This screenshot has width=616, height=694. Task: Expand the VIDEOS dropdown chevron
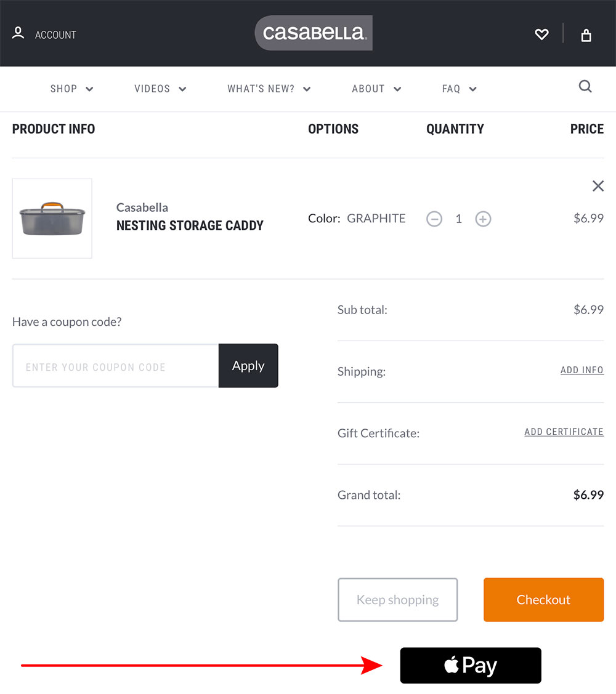(182, 89)
